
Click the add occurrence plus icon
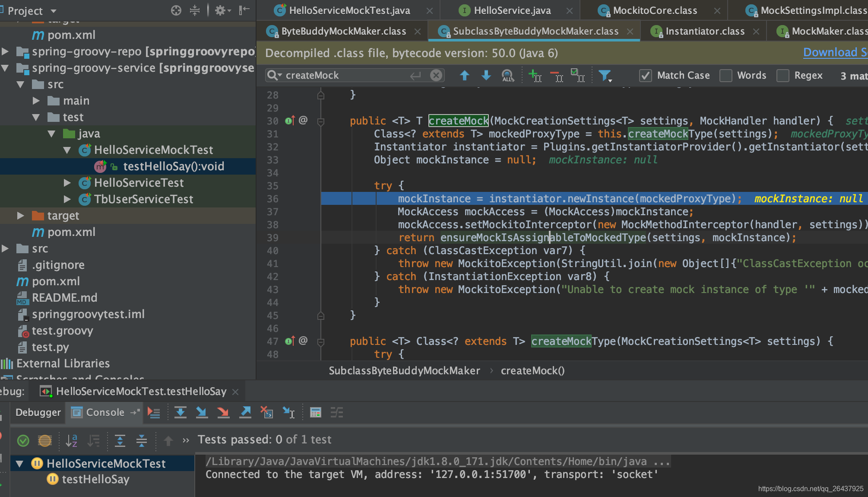coord(535,76)
